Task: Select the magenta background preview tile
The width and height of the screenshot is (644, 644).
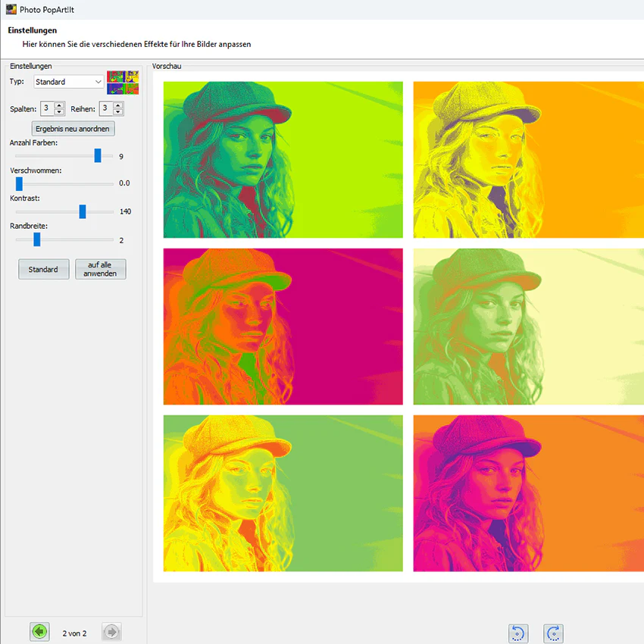Action: pyautogui.click(x=283, y=327)
